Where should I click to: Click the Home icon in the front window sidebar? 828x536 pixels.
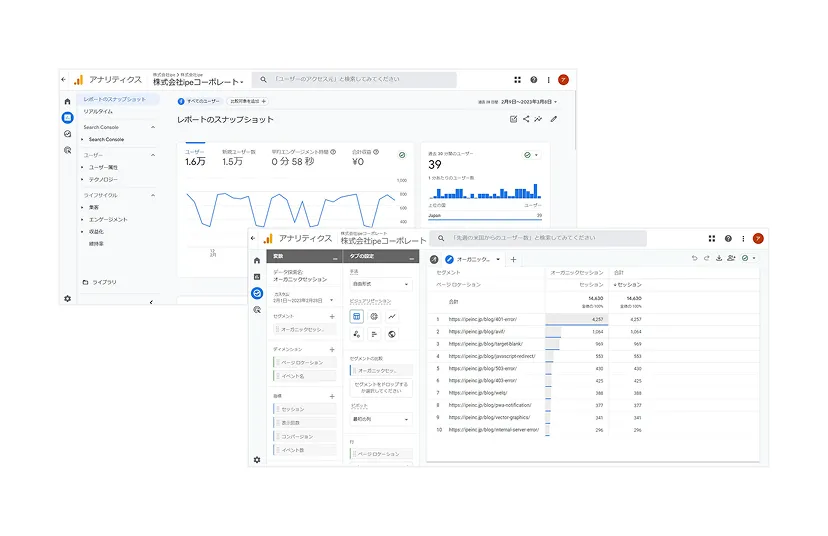[x=257, y=259]
